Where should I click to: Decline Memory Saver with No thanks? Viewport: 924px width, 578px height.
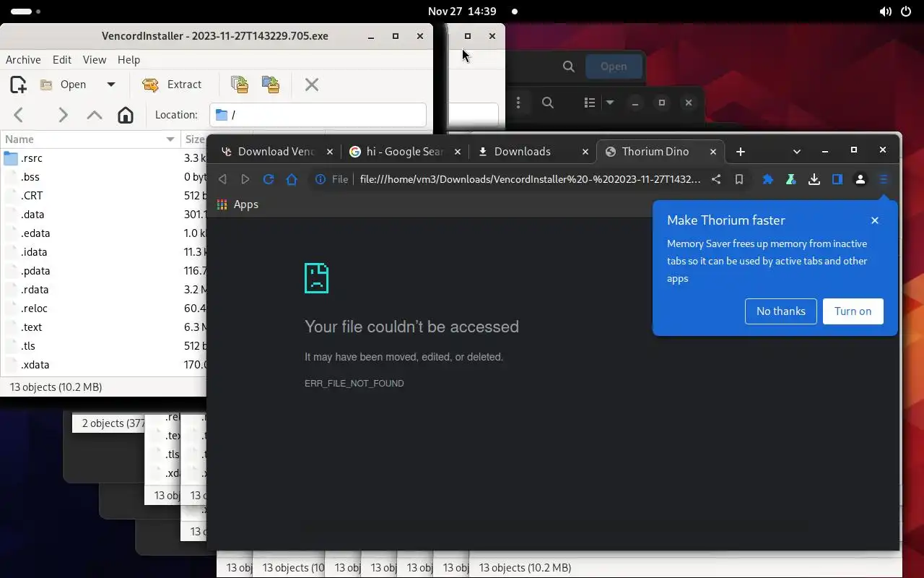click(x=781, y=311)
